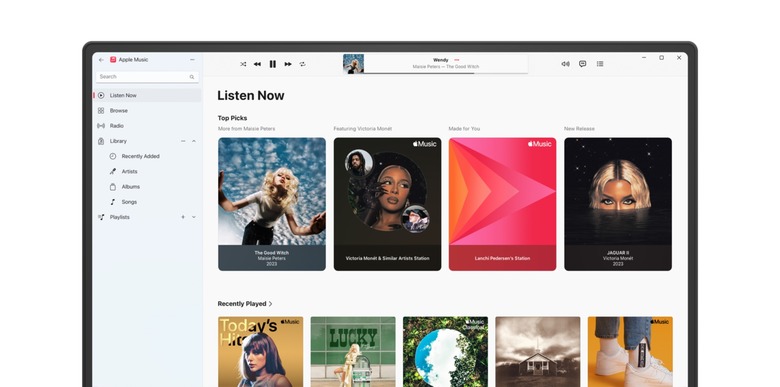Viewport: 780px width, 387px height.
Task: Seek within the song progress bar
Action: [446, 73]
